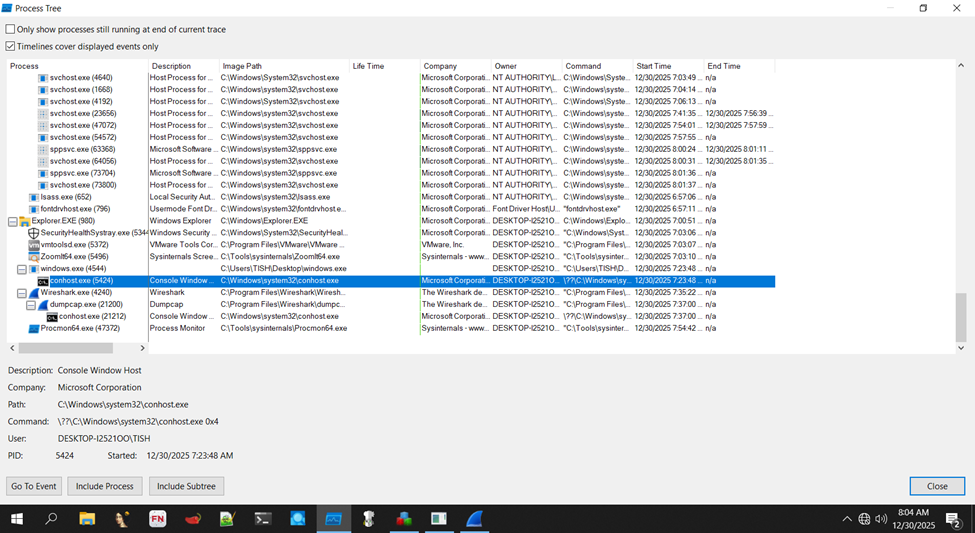Click C:\Users\TISH\Desktop\windows.exe image path cell
The width and height of the screenshot is (975, 533).
tap(283, 269)
